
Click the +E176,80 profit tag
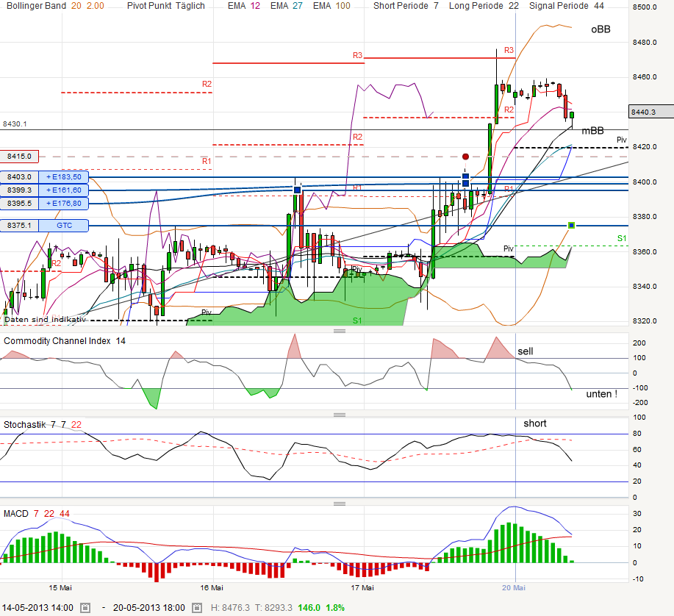64,204
